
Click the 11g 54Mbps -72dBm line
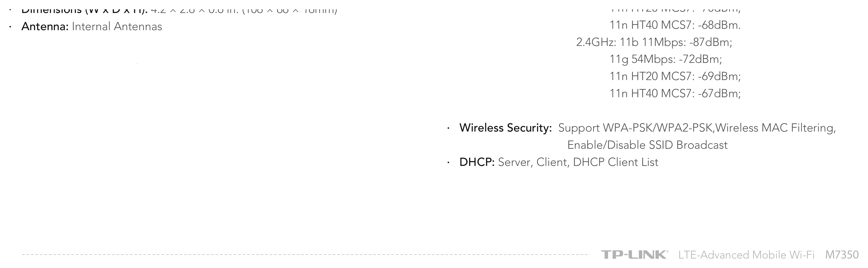coord(666,59)
